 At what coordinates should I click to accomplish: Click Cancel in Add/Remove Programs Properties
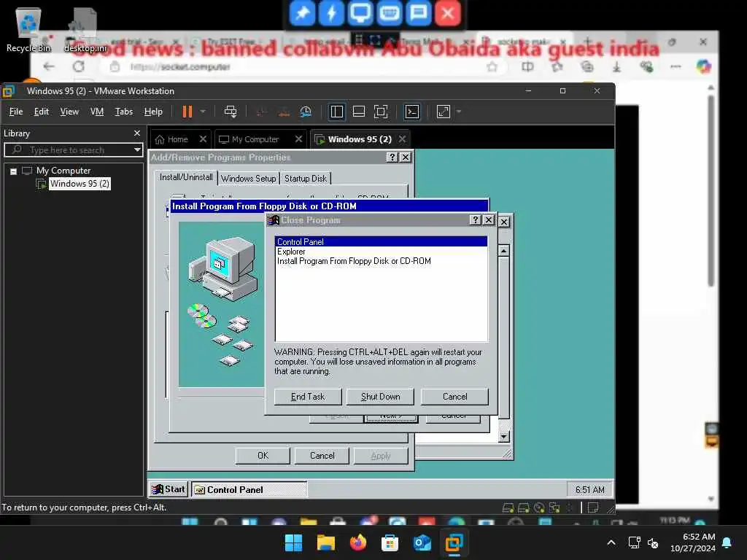tap(322, 456)
